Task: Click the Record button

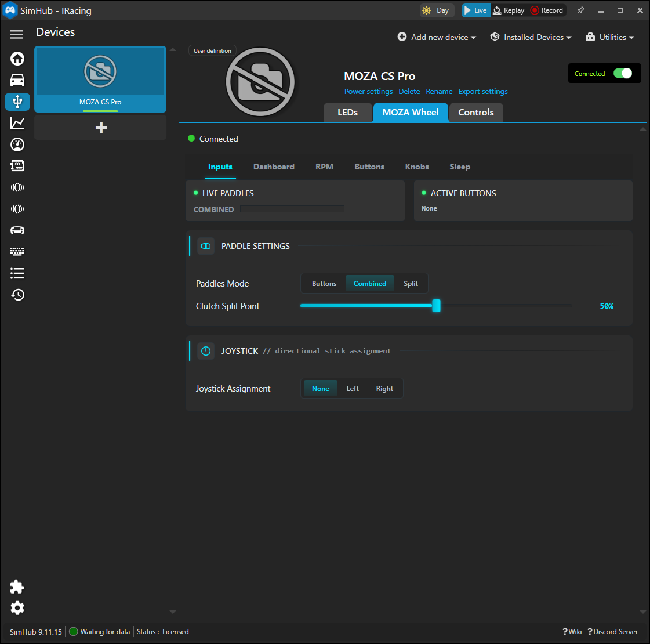Action: 547,10
